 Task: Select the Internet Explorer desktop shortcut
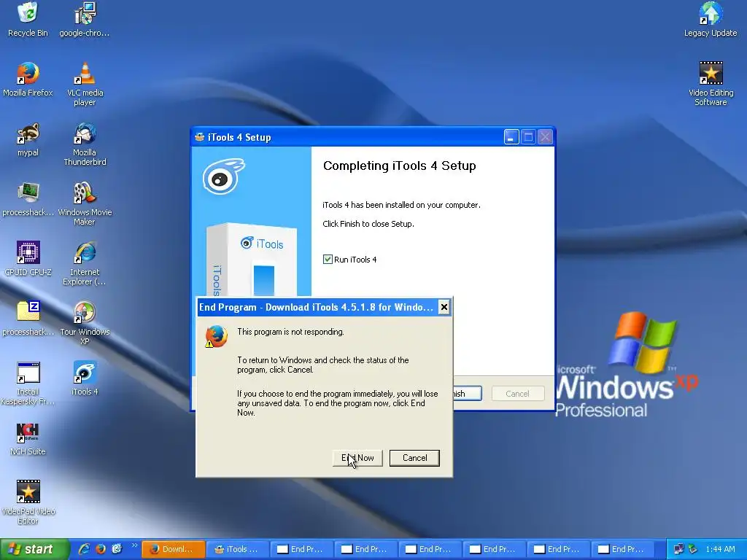pyautogui.click(x=85, y=263)
